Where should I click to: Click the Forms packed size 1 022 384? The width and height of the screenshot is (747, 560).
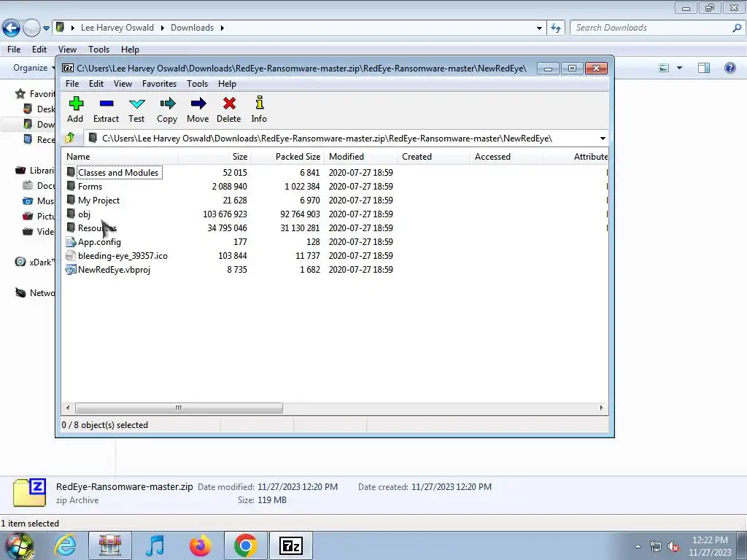[302, 187]
